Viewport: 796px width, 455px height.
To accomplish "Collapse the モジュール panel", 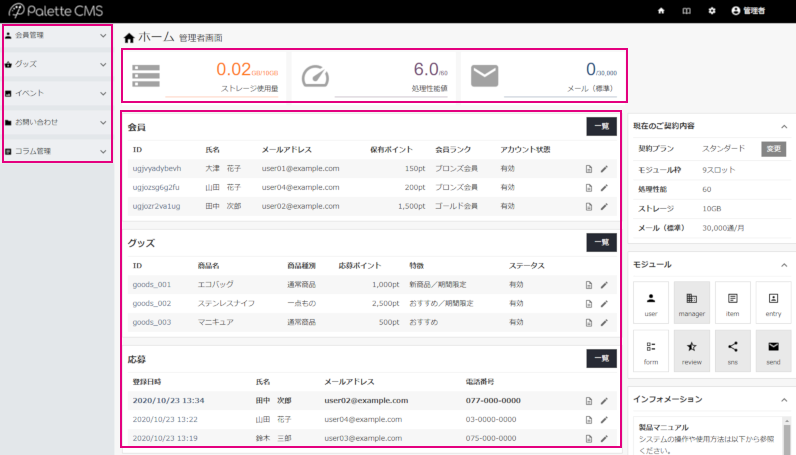I will tap(784, 265).
